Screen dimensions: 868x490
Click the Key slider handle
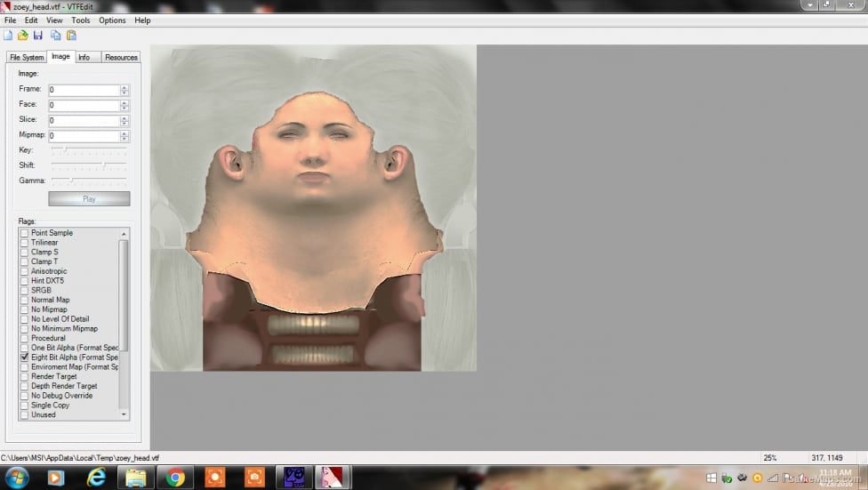[x=65, y=149]
